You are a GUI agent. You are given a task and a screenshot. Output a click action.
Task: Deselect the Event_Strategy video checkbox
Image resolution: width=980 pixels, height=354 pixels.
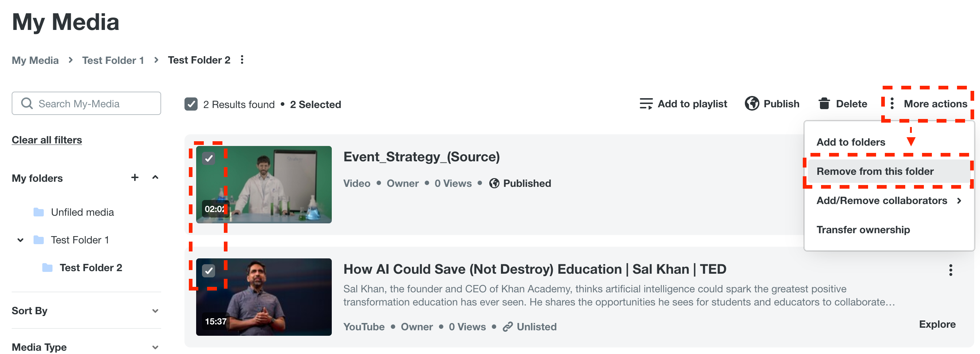pyautogui.click(x=209, y=158)
